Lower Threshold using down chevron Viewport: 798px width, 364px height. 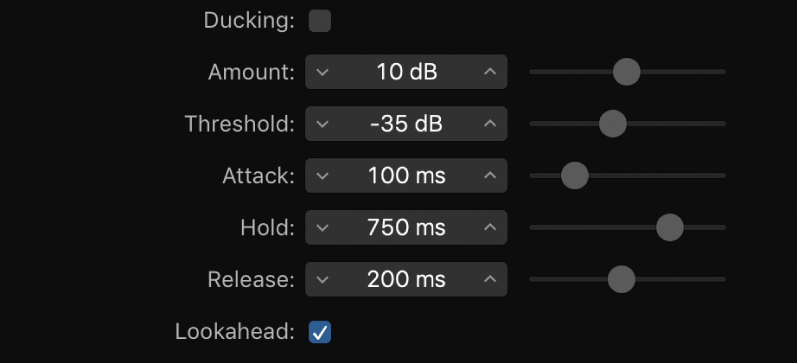coord(322,124)
